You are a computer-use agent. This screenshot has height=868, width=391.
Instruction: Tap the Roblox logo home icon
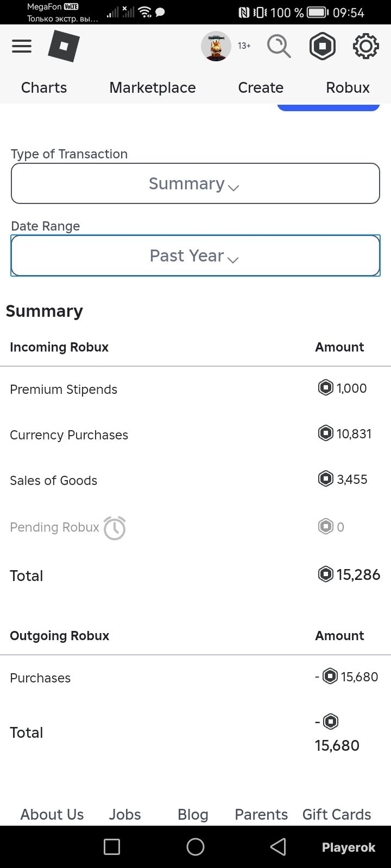(x=64, y=46)
